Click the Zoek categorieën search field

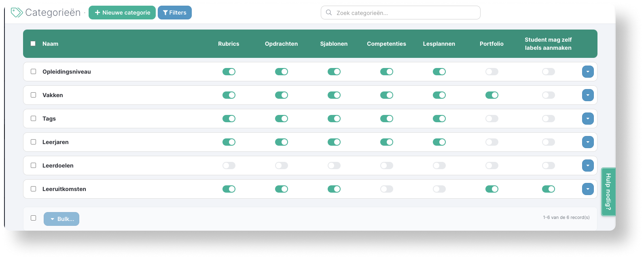coord(400,13)
